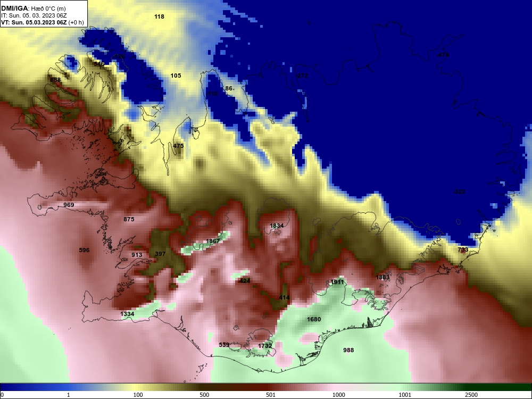The image size is (532, 399).
Task: Click the map value -272
Action: [x=302, y=76]
